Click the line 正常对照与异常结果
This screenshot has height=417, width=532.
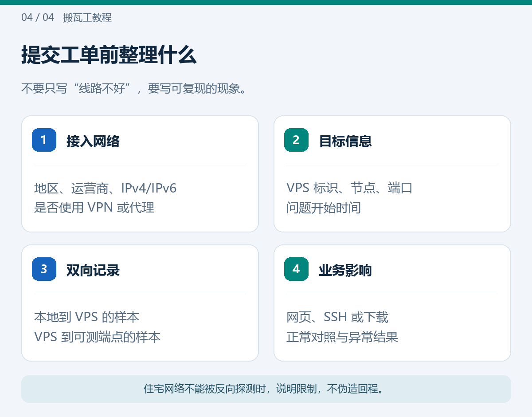pyautogui.click(x=342, y=337)
